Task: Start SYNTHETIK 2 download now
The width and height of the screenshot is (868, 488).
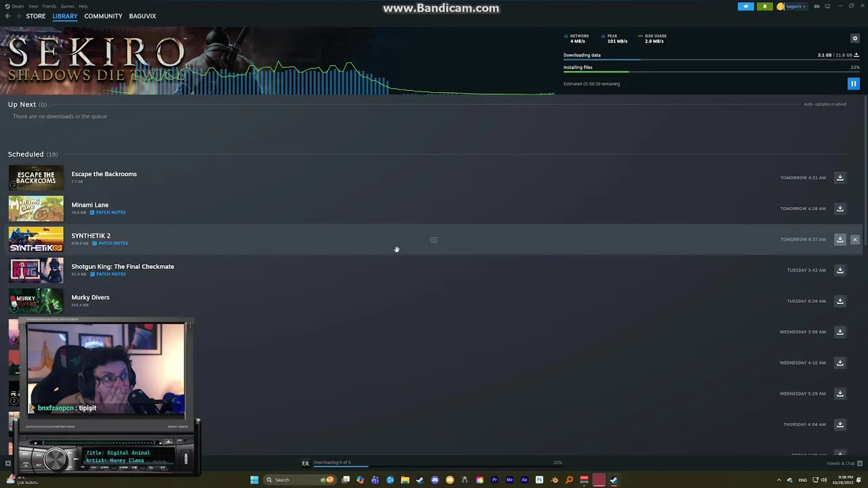Action: tap(840, 239)
